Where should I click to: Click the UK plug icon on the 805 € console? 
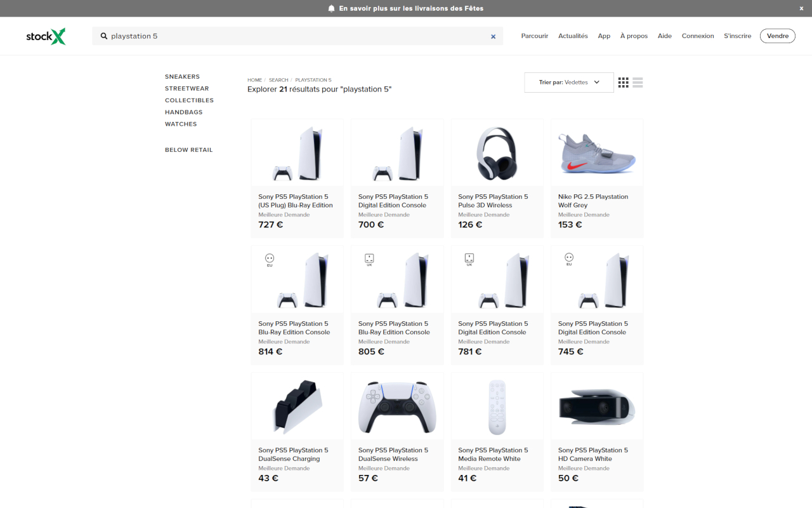click(x=369, y=259)
